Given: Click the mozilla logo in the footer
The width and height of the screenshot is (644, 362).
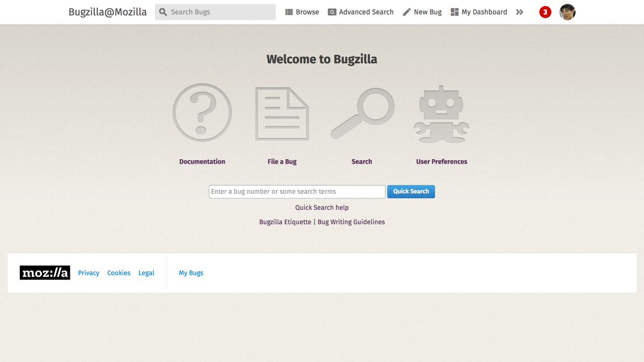Looking at the screenshot, I should [45, 272].
